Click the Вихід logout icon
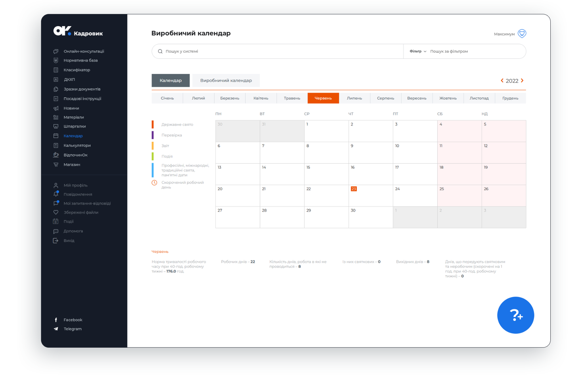Image resolution: width=588 pixels, height=380 pixels. click(x=56, y=241)
